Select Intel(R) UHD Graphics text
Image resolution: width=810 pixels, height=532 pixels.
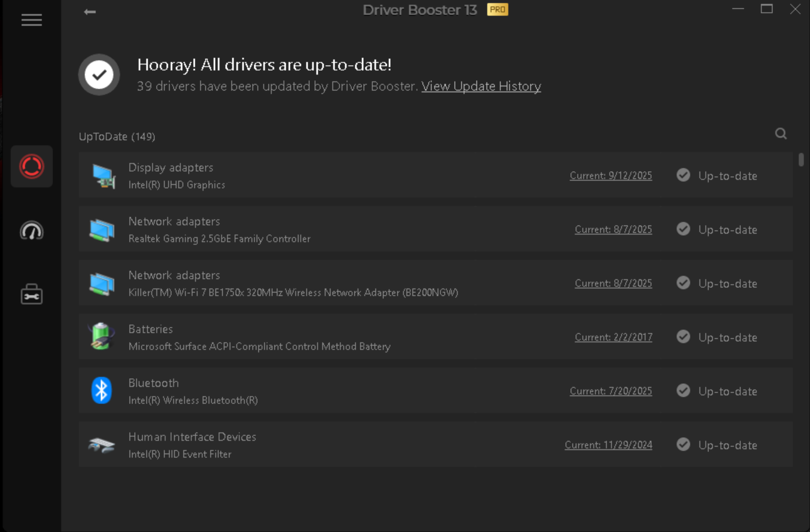(x=177, y=185)
